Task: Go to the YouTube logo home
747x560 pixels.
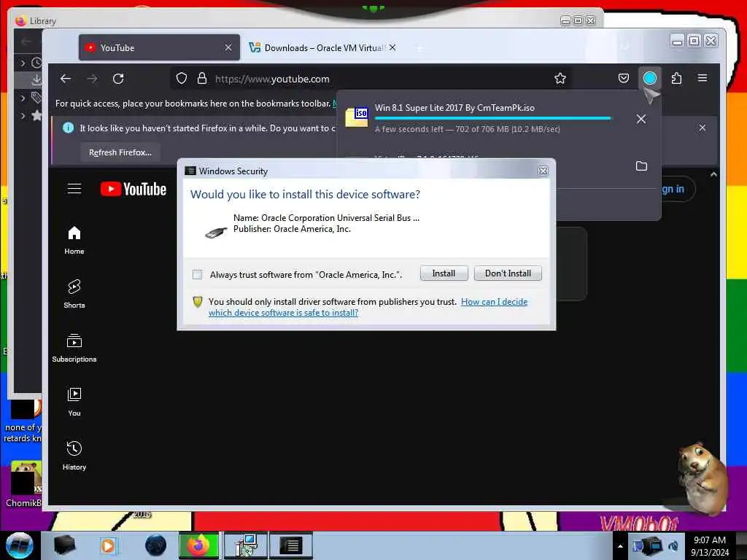Action: [x=133, y=189]
